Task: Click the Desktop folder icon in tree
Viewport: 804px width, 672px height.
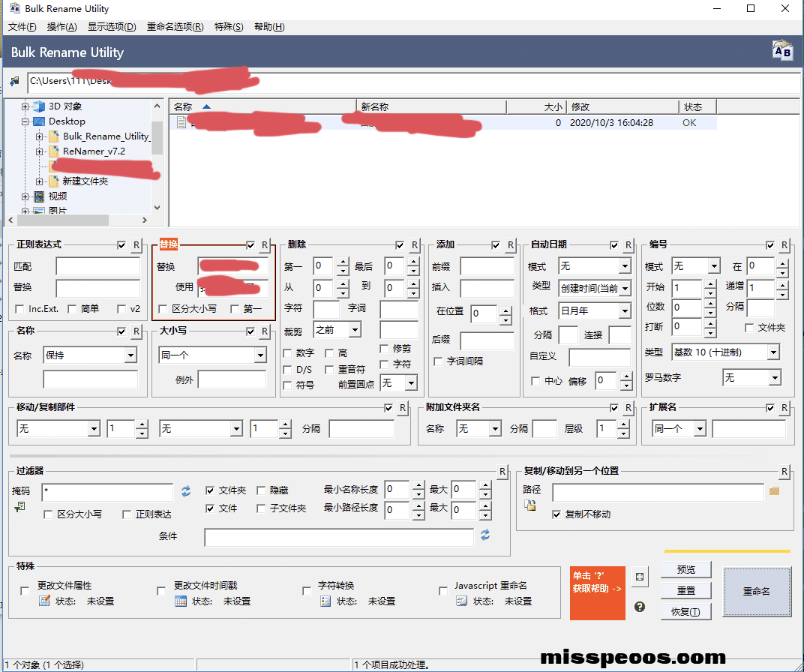Action: pos(39,121)
